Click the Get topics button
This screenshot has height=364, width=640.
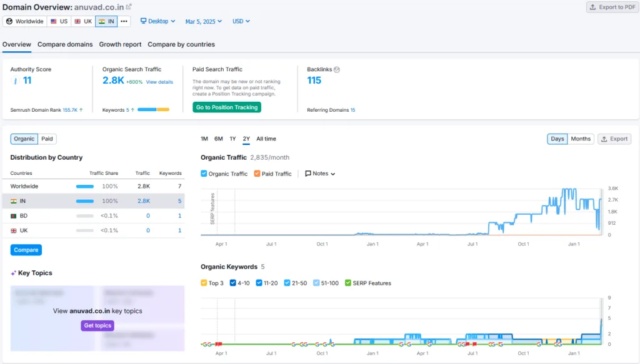point(97,325)
